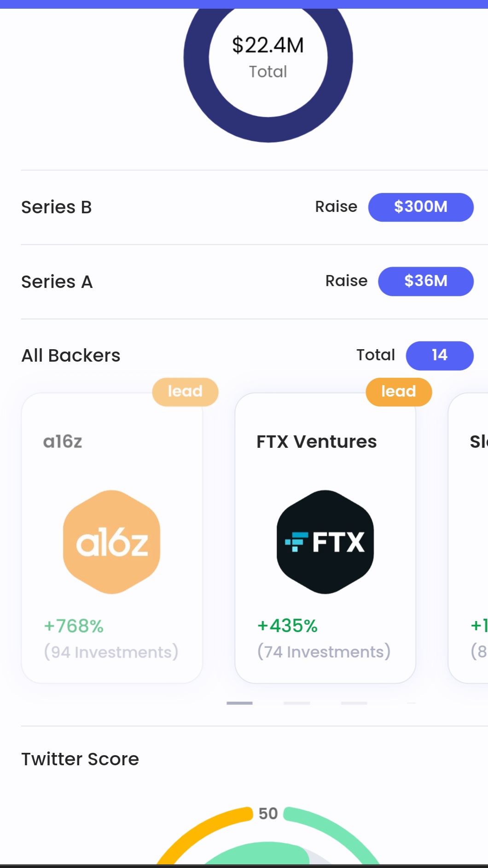This screenshot has width=488, height=868.
Task: Click the lead badge on FTX Ventures card
Action: (x=399, y=392)
